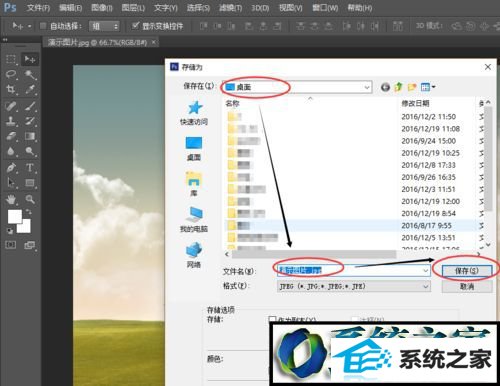
Task: Open the 文件(F) menu
Action: click(38, 8)
